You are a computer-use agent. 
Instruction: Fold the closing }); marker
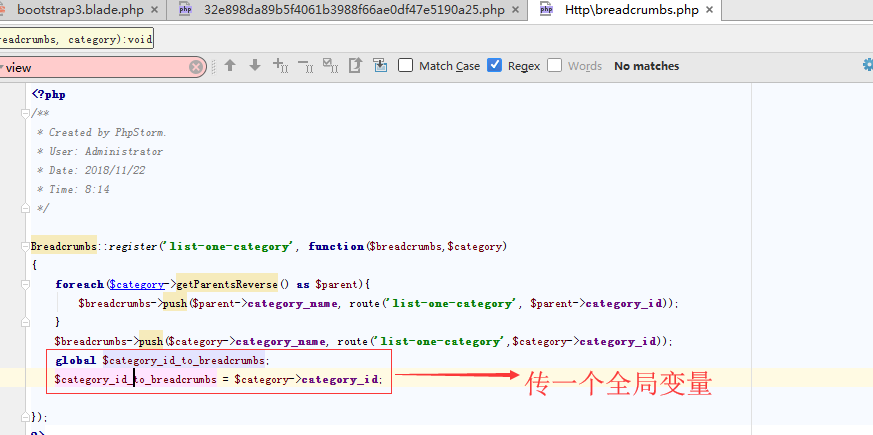coord(24,417)
